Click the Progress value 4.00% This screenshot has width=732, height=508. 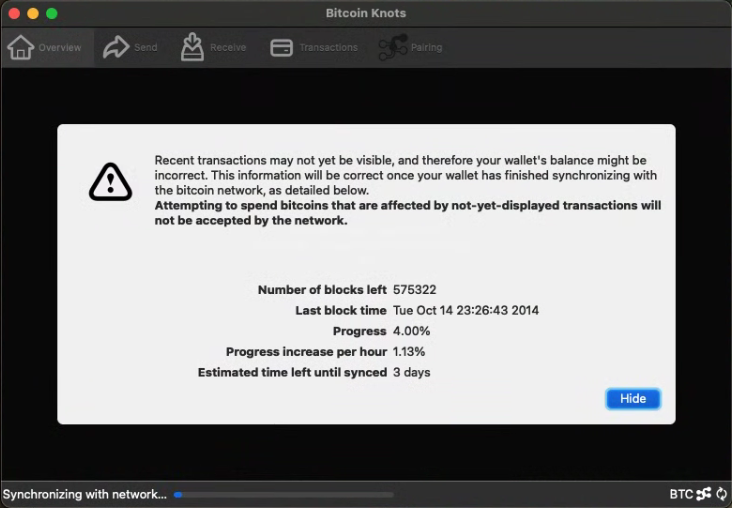[x=411, y=331]
